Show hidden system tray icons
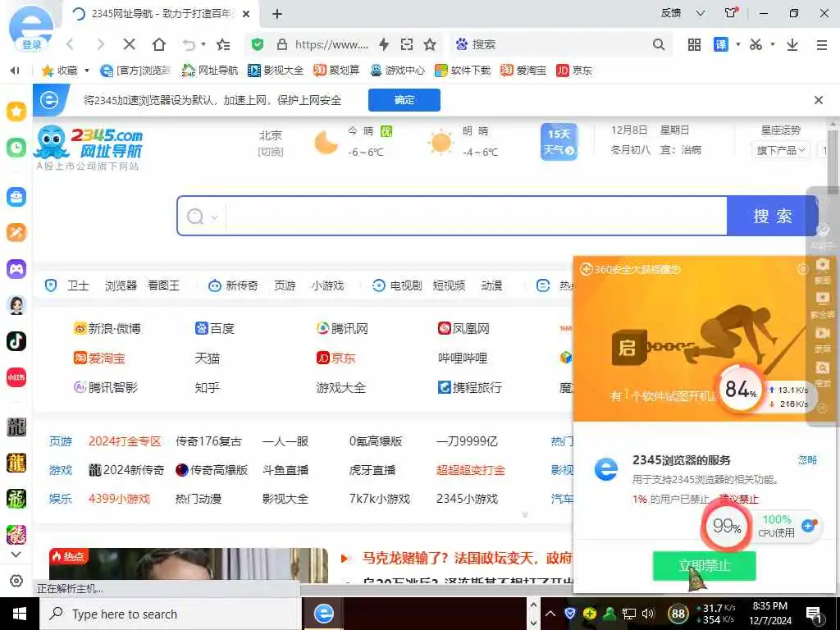 (x=550, y=614)
